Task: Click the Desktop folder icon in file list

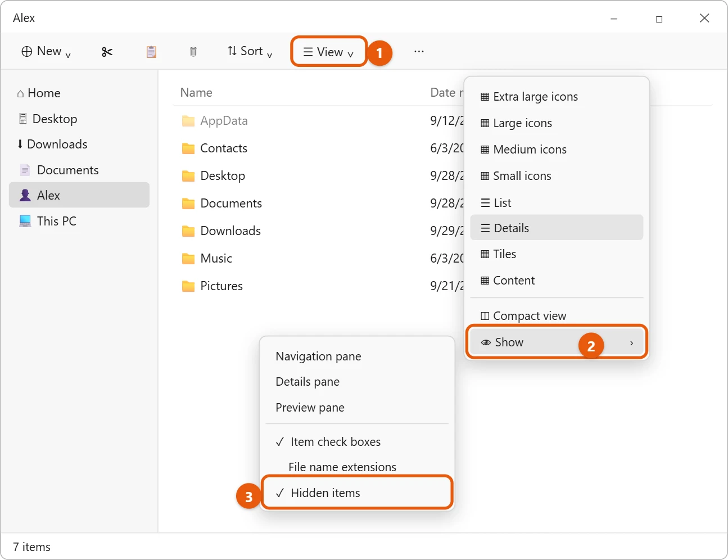Action: (188, 176)
